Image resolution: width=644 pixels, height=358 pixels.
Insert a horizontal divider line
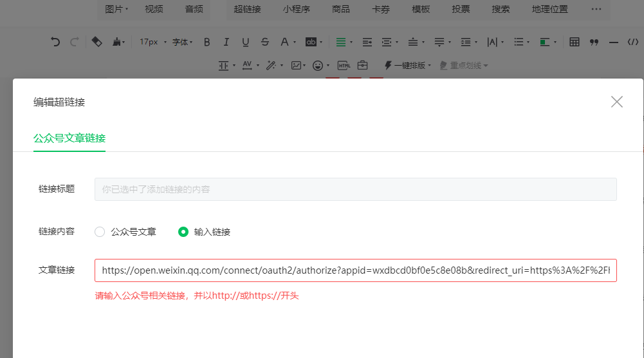pos(614,42)
